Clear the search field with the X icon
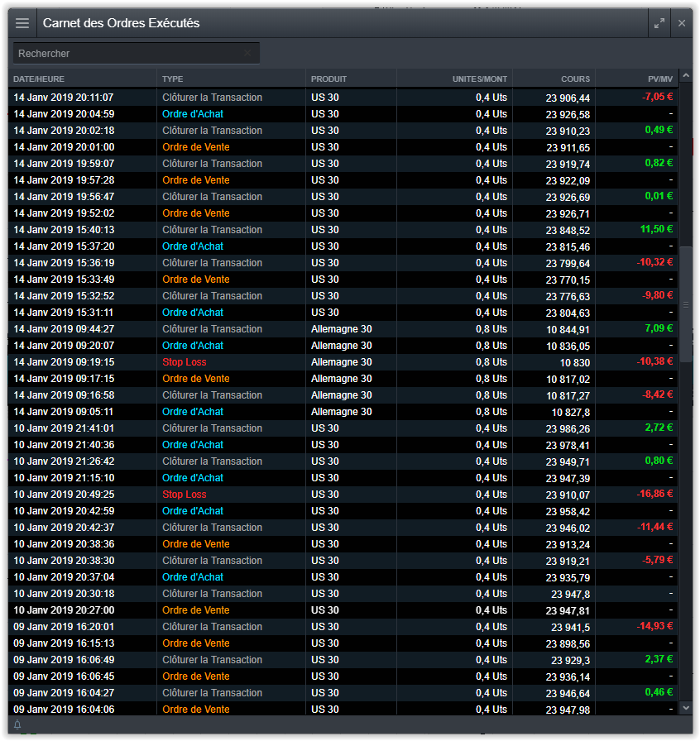The image size is (700, 741). [247, 53]
